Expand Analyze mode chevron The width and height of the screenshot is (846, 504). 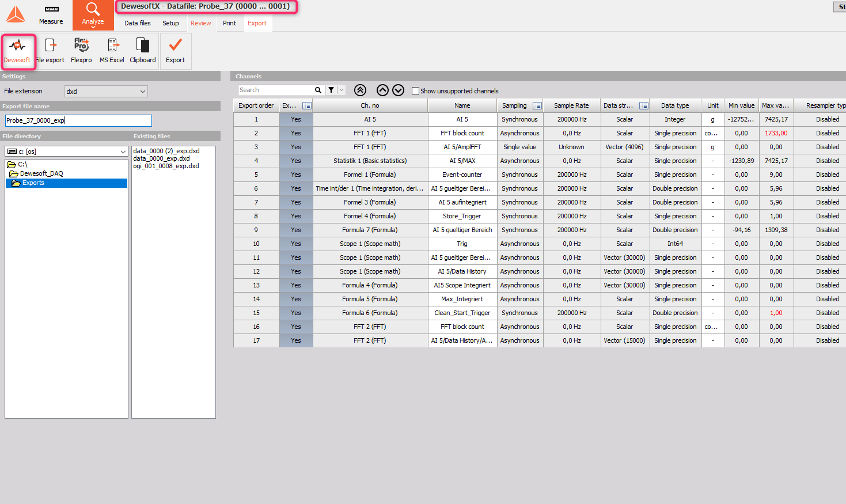click(93, 27)
